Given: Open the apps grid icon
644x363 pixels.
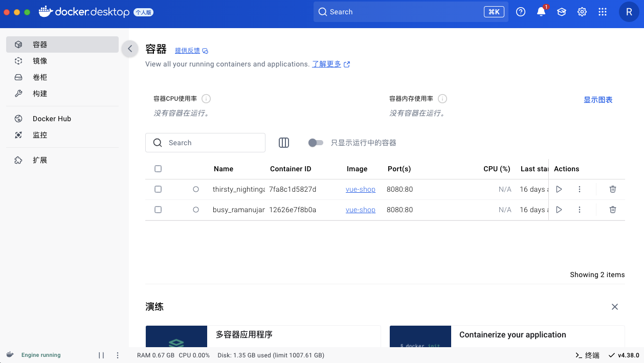Looking at the screenshot, I should pos(602,12).
